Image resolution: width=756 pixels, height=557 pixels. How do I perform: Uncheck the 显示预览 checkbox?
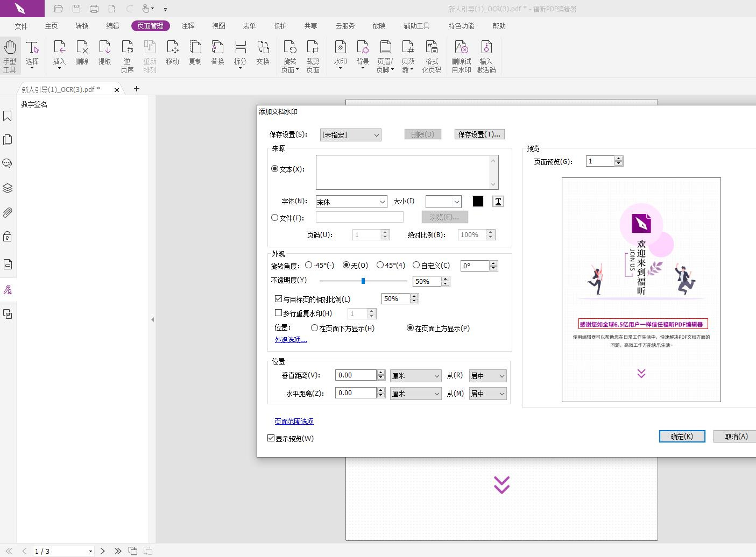coord(271,438)
